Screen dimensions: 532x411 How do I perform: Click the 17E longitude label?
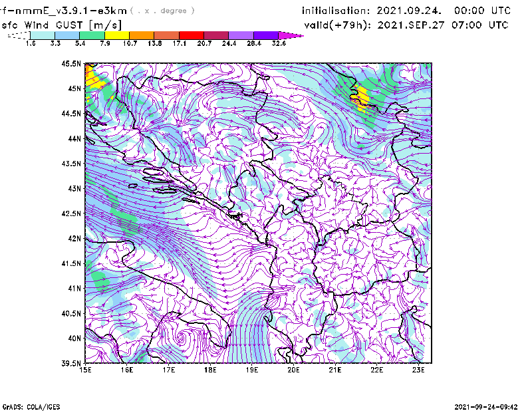click(169, 370)
